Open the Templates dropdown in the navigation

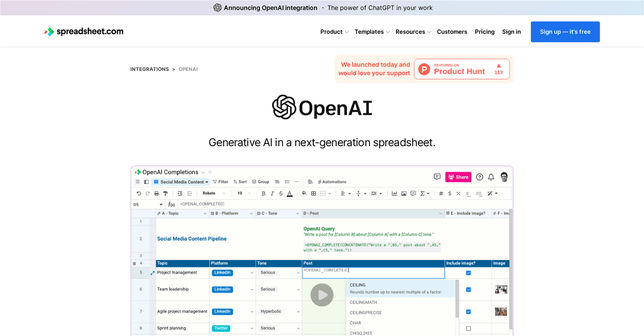click(x=372, y=32)
